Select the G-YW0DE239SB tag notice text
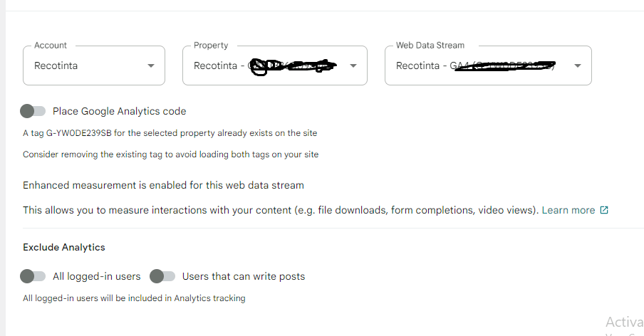The width and height of the screenshot is (644, 336). click(x=170, y=133)
